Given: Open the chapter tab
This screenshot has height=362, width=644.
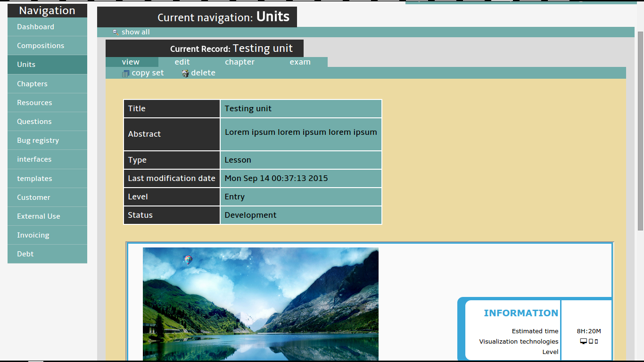Looking at the screenshot, I should pyautogui.click(x=239, y=62).
